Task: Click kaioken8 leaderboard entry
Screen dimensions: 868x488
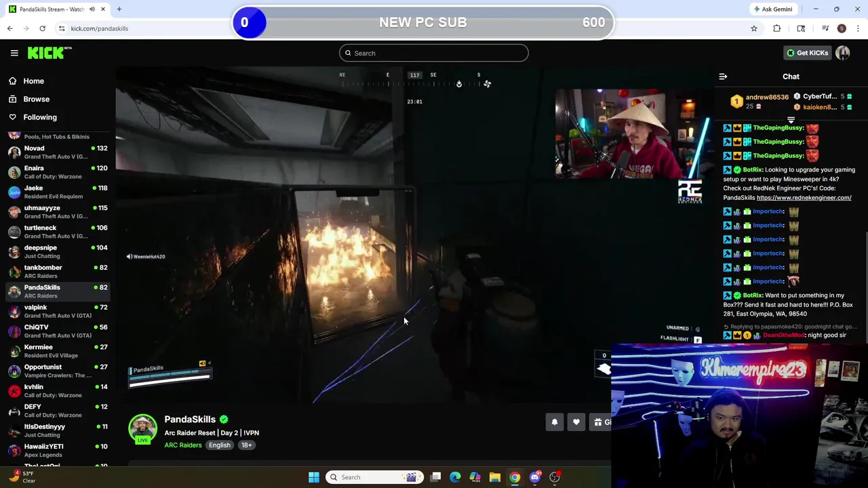Action: 823,107
